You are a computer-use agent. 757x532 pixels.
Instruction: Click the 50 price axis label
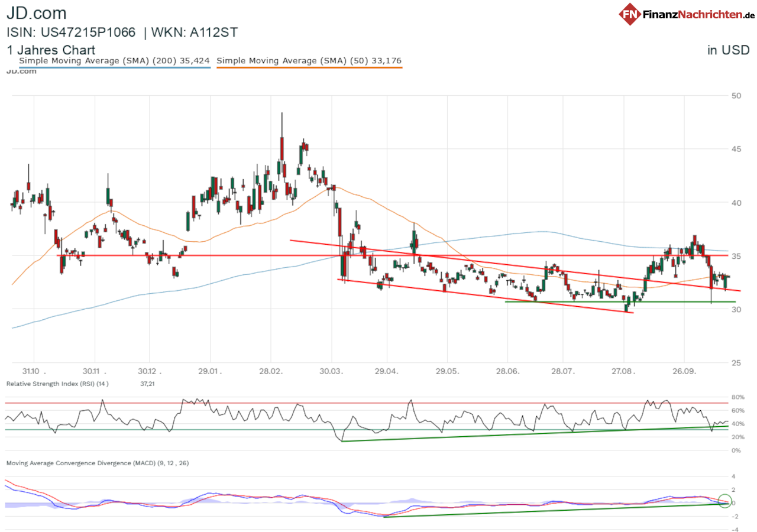click(x=736, y=95)
